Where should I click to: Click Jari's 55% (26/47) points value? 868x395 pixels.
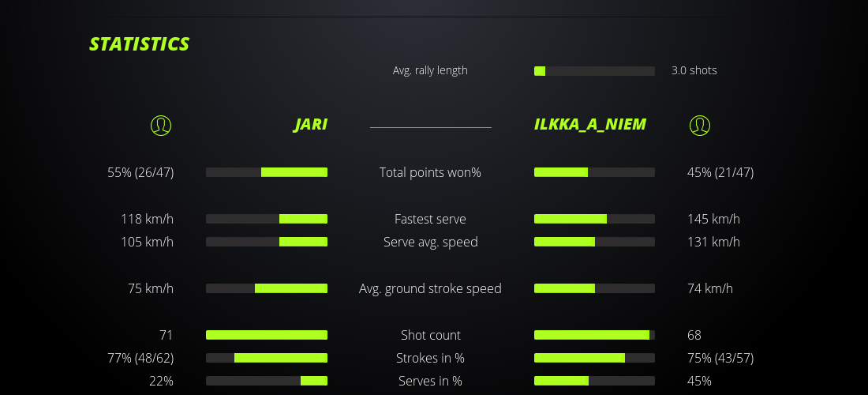[140, 172]
